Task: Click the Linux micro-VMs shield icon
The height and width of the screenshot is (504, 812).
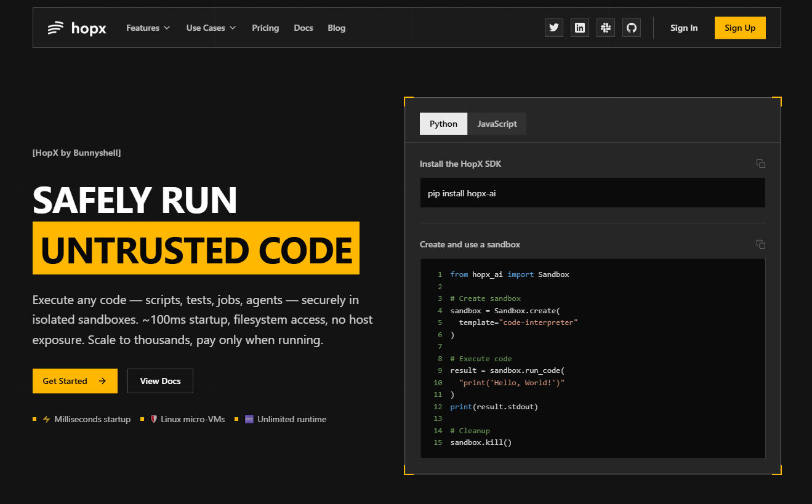Action: point(153,419)
